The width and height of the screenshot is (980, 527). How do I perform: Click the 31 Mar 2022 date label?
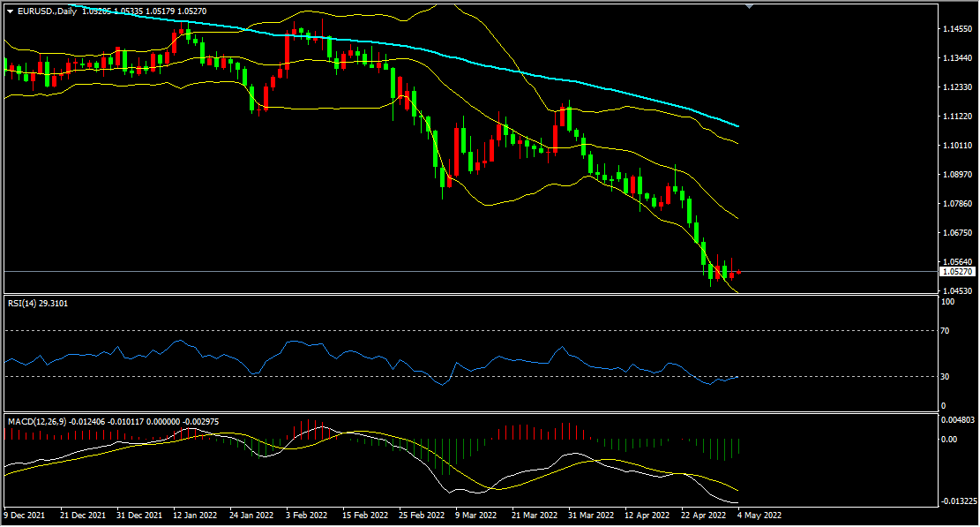pos(591,516)
